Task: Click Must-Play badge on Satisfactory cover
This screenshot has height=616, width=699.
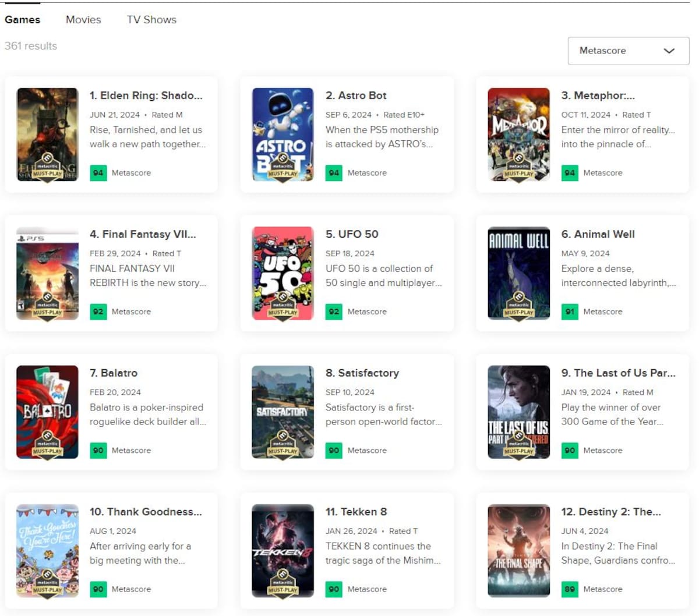Action: tap(283, 445)
